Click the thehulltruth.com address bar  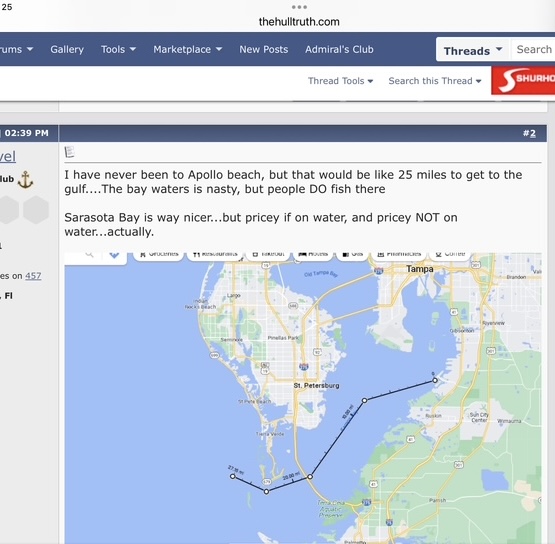point(299,22)
